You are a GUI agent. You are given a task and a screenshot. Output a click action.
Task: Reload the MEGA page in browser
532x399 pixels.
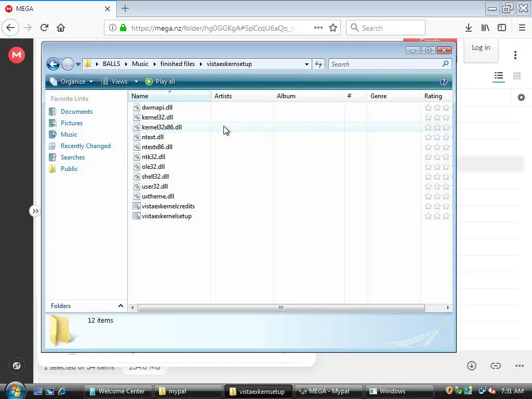45,28
